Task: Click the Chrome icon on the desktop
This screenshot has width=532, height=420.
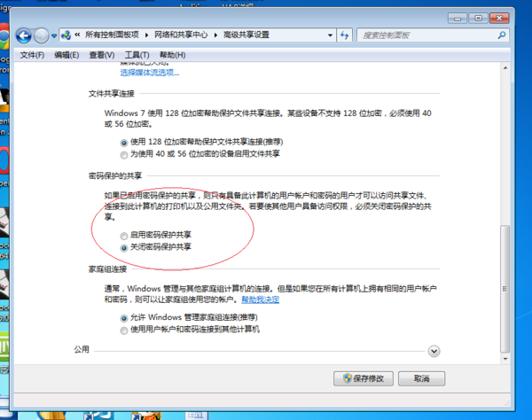Action: pyautogui.click(x=4, y=36)
